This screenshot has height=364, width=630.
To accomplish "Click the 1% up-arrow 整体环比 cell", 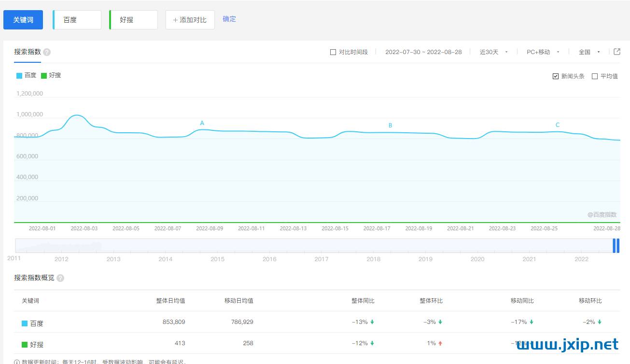I will tap(434, 343).
